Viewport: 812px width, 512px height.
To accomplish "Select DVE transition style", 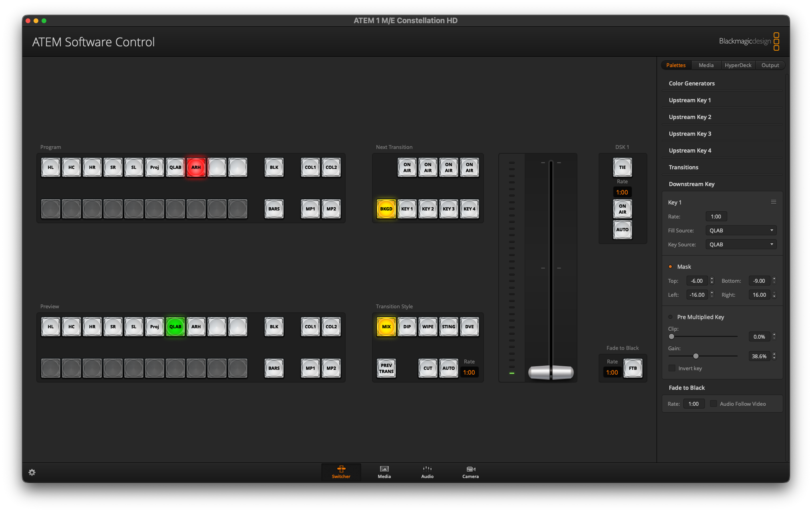I will 470,327.
